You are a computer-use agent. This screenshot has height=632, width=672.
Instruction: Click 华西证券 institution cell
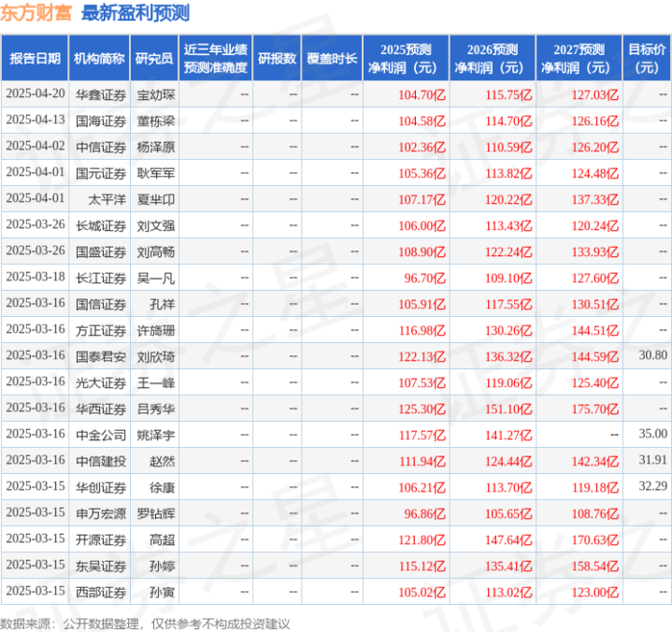click(101, 409)
